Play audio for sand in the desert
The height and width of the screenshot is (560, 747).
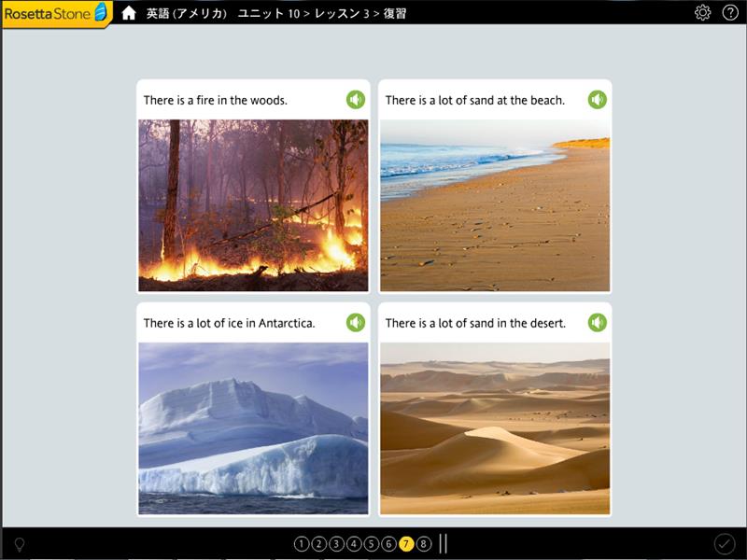tap(597, 322)
